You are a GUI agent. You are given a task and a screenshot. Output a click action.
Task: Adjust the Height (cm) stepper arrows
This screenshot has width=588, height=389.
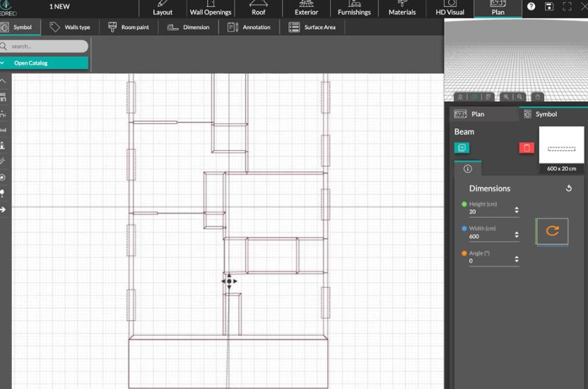pyautogui.click(x=517, y=209)
